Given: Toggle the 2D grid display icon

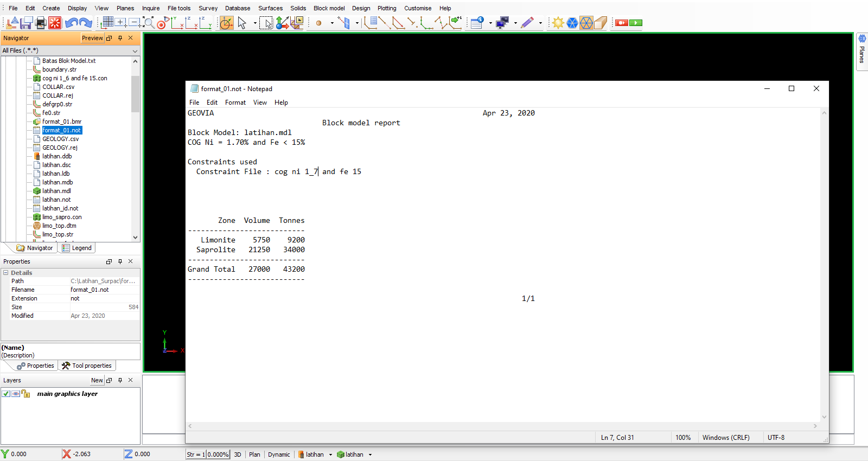Looking at the screenshot, I should pyautogui.click(x=107, y=22).
